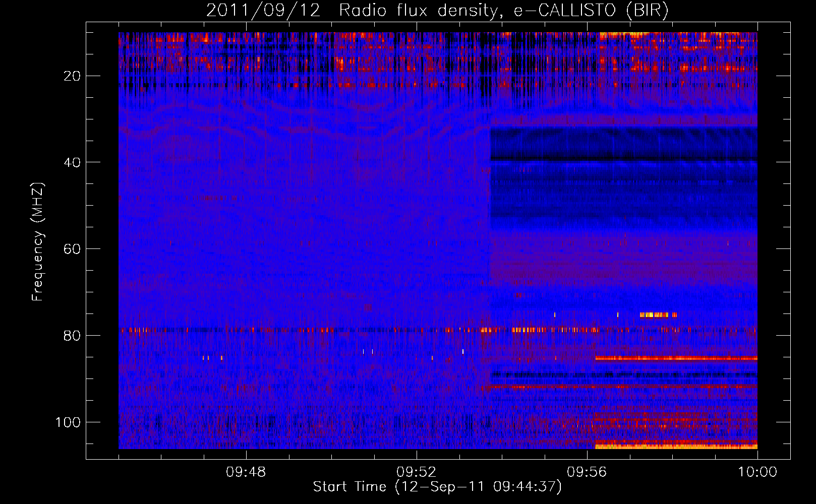
Task: Click the orange band at the spectrogram's bottom edge
Action: coord(676,446)
